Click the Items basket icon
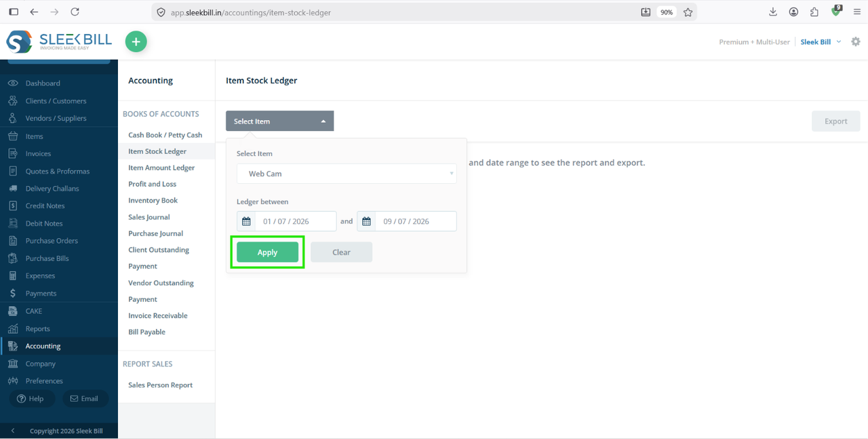This screenshot has width=868, height=439. pyautogui.click(x=13, y=136)
